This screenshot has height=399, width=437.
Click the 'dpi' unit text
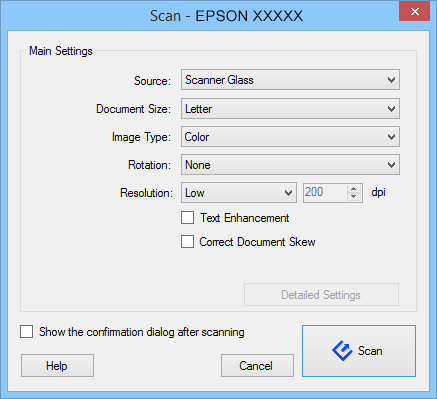(378, 192)
